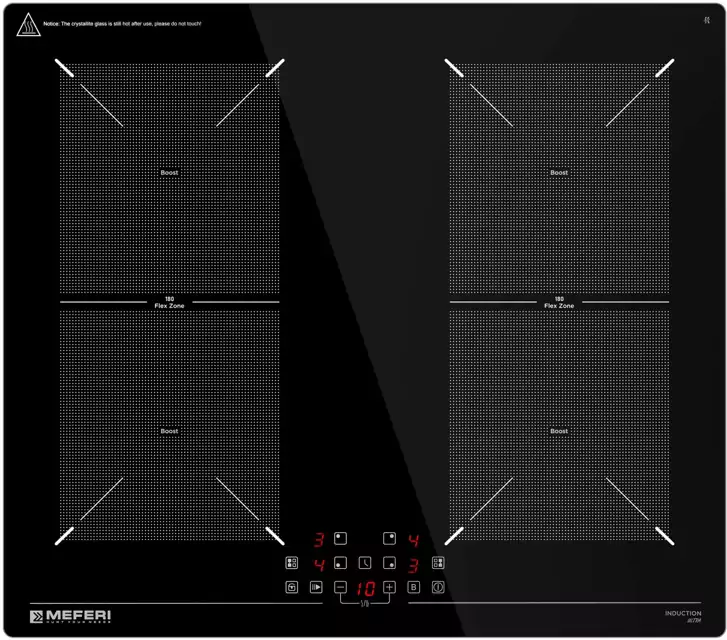Tap the MEFERI brand logo

(x=70, y=616)
